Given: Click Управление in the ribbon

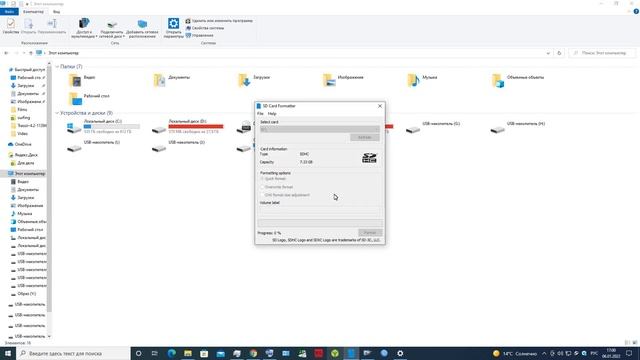Looking at the screenshot, I should pyautogui.click(x=199, y=36).
